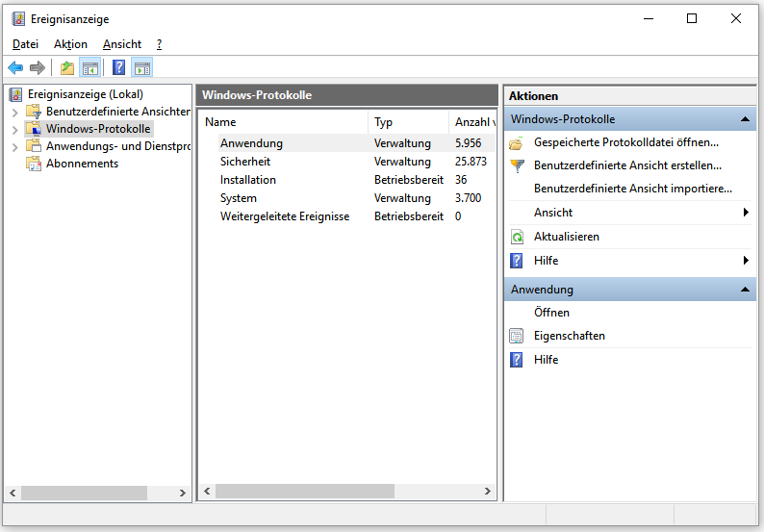Viewport: 764px width, 532px height.
Task: Click the center pane scrollbar right arrow
Action: point(487,491)
